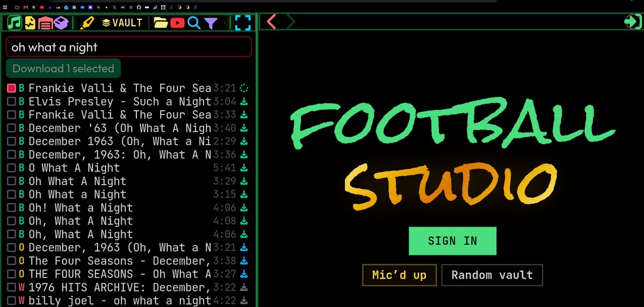Focus the search field containing oh what a night

click(x=128, y=47)
